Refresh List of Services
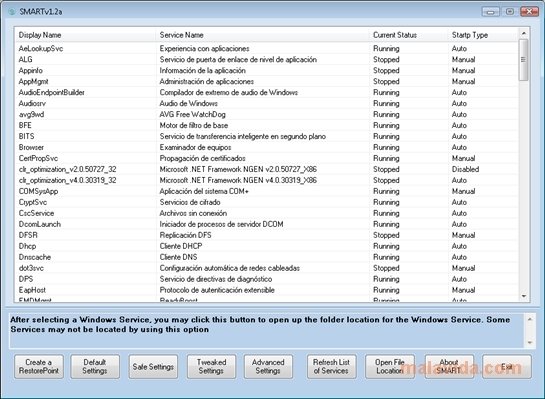This screenshot has width=545, height=399. click(332, 366)
